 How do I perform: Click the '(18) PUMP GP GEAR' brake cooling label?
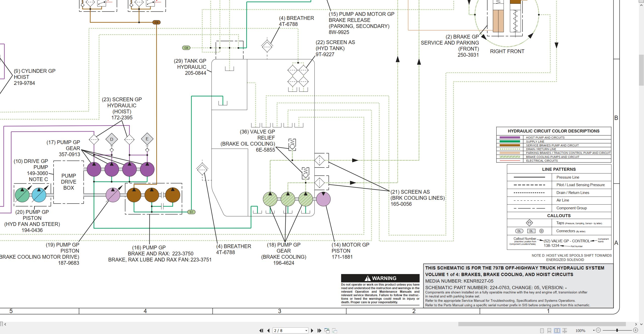click(x=284, y=254)
